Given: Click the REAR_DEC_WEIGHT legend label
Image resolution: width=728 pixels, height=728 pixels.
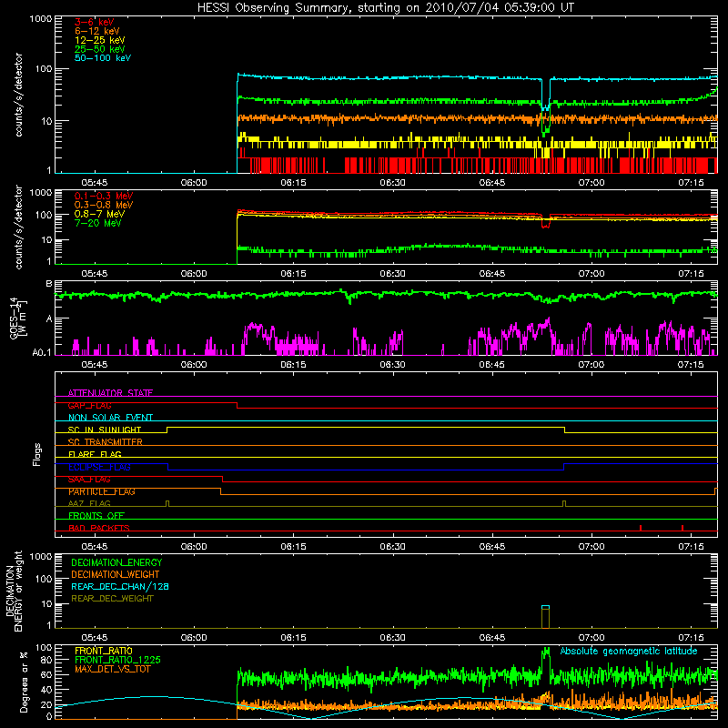Looking at the screenshot, I should pos(112,599).
